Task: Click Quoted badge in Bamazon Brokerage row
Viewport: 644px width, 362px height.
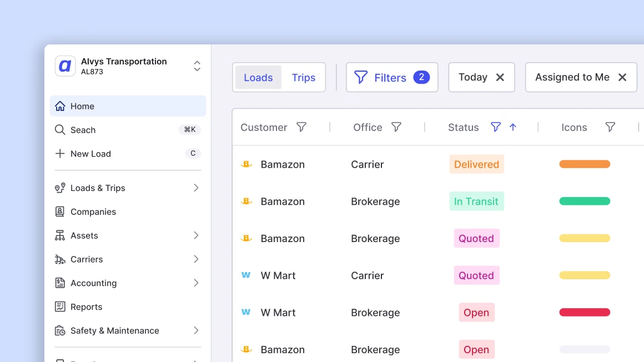Action: point(476,238)
